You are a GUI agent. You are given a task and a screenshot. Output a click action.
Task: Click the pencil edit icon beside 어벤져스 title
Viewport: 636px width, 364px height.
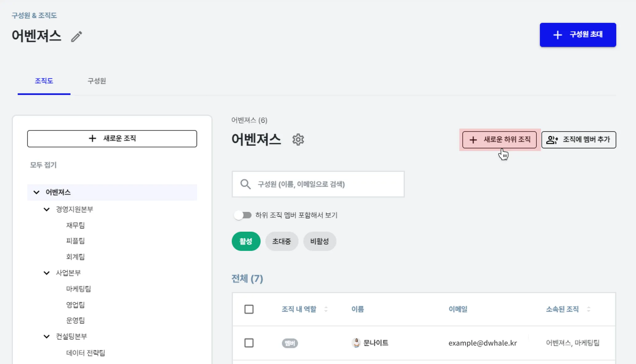[x=76, y=36]
